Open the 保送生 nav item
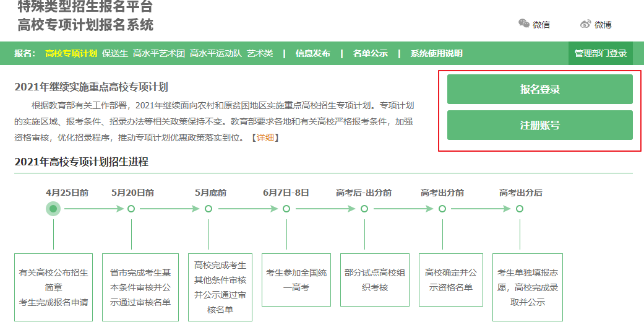Viewport: 644px width, 327px height. click(x=115, y=53)
